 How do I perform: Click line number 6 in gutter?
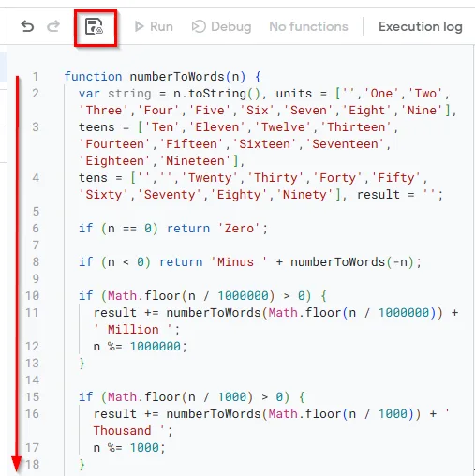click(x=36, y=229)
